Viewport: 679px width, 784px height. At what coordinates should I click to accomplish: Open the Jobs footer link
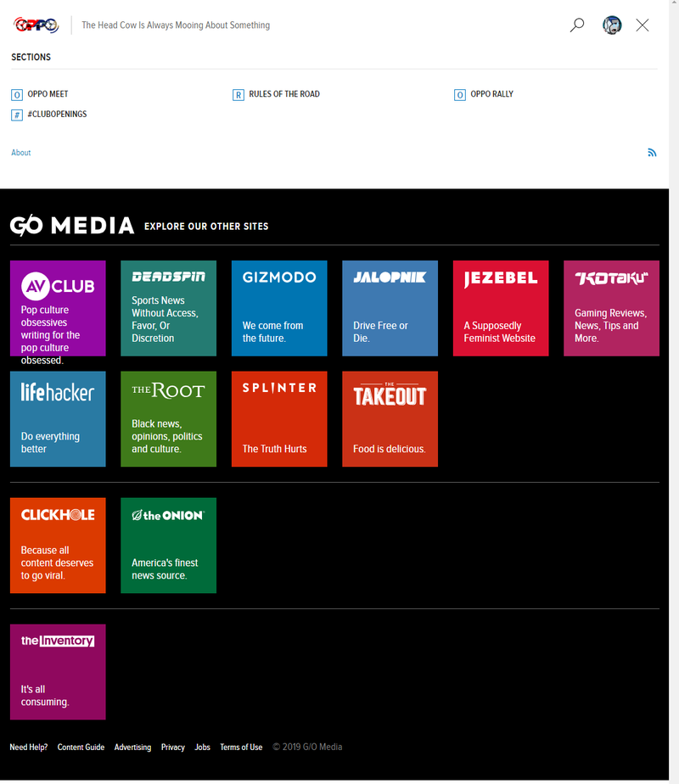pyautogui.click(x=203, y=747)
